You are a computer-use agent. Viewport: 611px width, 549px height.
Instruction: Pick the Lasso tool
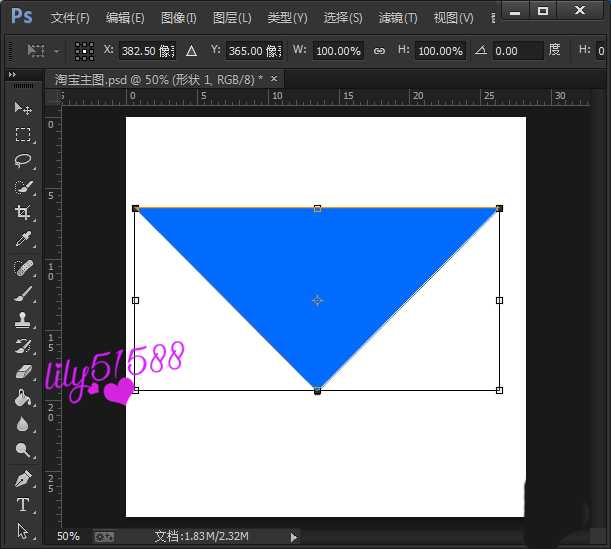23,161
